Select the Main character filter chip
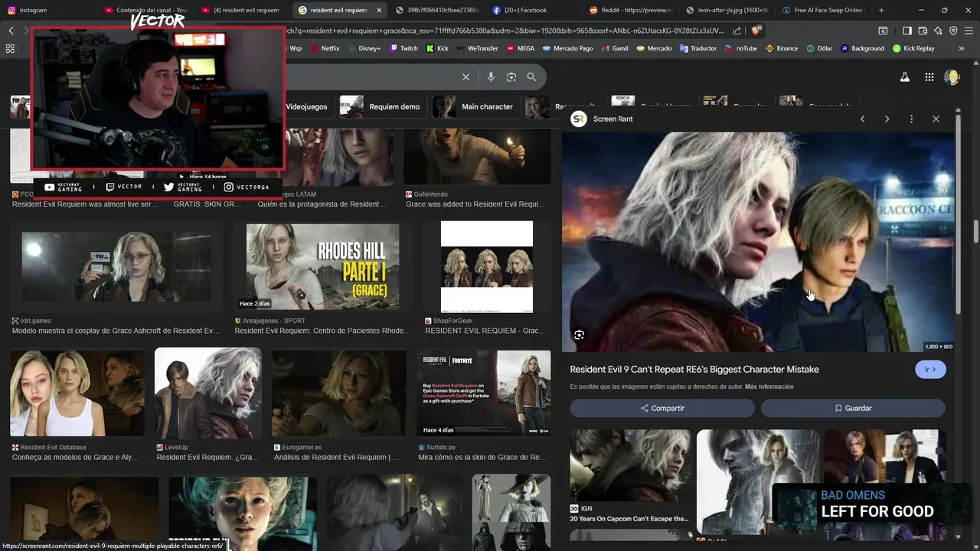The height and width of the screenshot is (551, 980). point(475,106)
